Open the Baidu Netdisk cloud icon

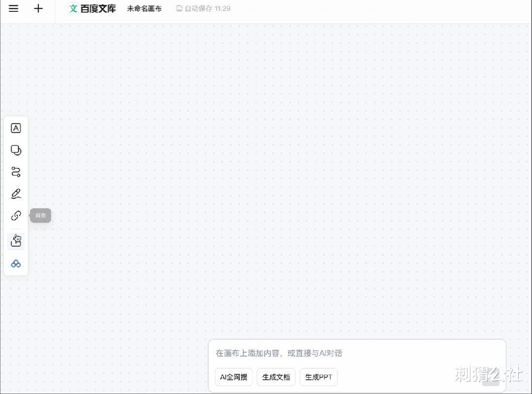coord(16,263)
